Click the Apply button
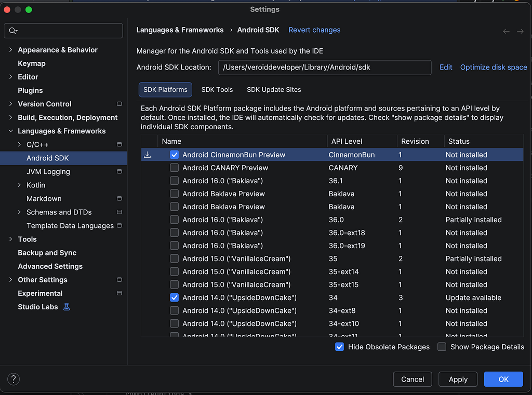The height and width of the screenshot is (395, 532). click(458, 379)
